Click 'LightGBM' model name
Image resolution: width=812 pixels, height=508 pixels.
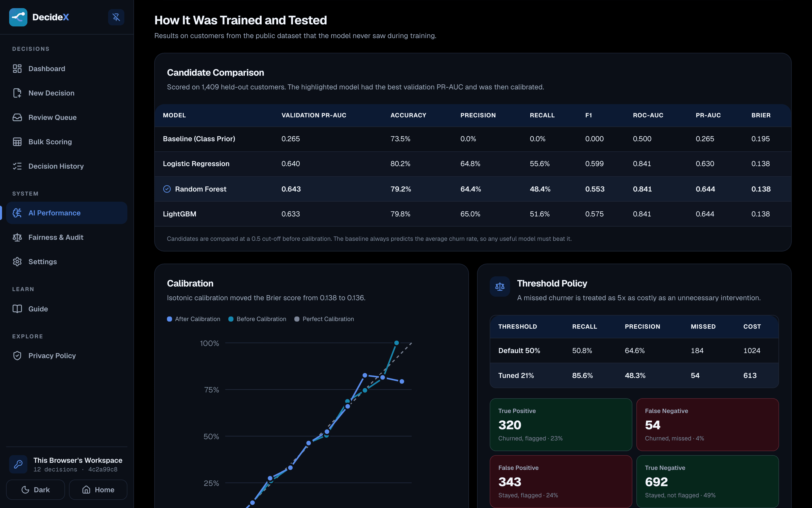click(179, 214)
